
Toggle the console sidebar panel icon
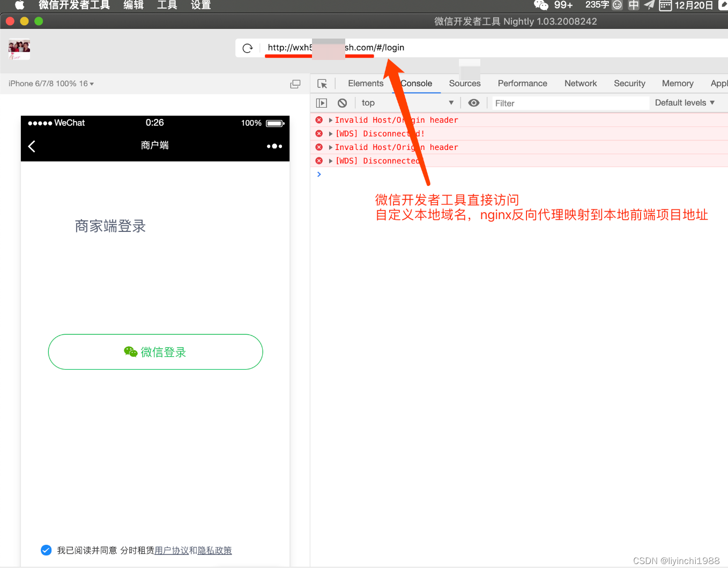(322, 103)
